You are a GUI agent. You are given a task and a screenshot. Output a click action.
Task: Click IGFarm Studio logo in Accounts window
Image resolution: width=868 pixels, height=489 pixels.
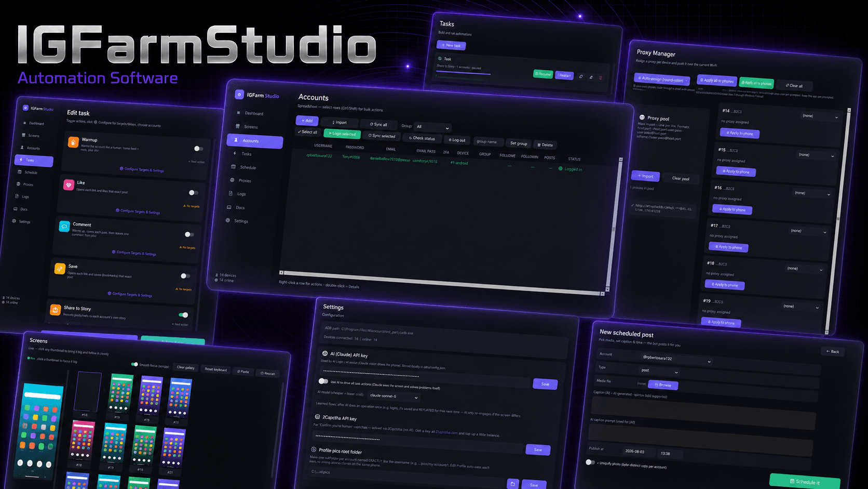click(239, 94)
